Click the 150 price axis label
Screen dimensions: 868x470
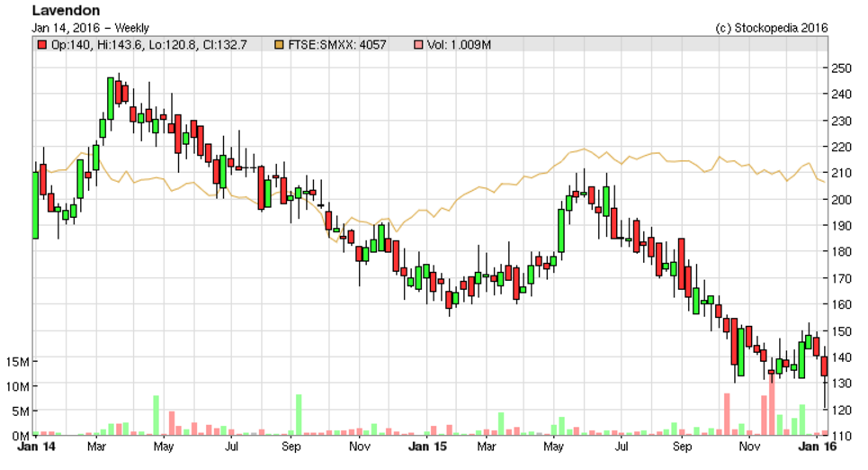[841, 331]
